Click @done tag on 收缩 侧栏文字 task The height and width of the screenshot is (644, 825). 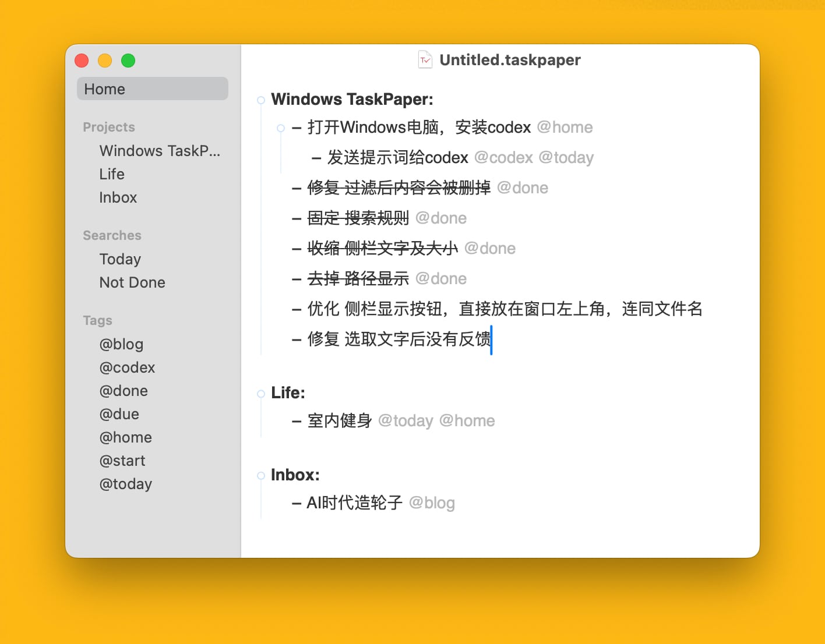pyautogui.click(x=490, y=249)
